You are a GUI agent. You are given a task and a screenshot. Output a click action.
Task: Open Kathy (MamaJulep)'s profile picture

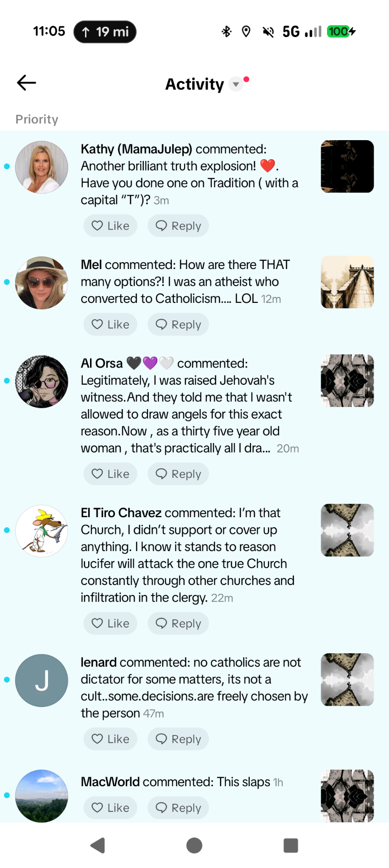[42, 167]
